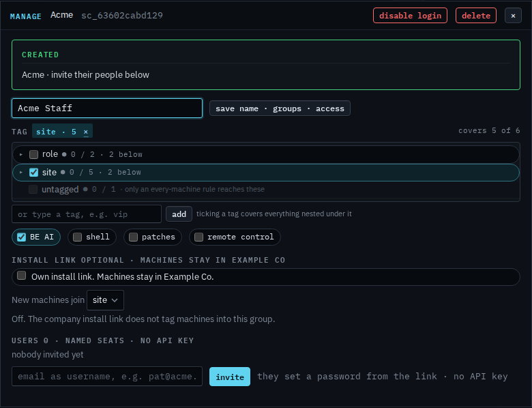Remove the site tag chip
Viewport: 532px width, 408px height.
coord(86,132)
